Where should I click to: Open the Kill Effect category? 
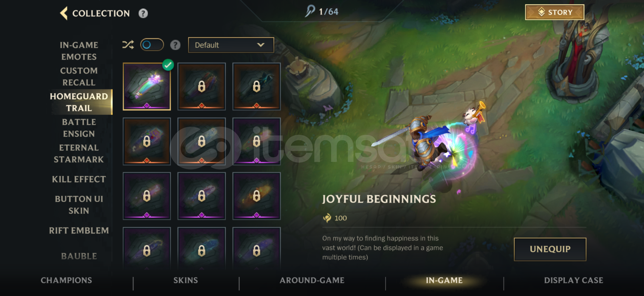click(x=79, y=179)
